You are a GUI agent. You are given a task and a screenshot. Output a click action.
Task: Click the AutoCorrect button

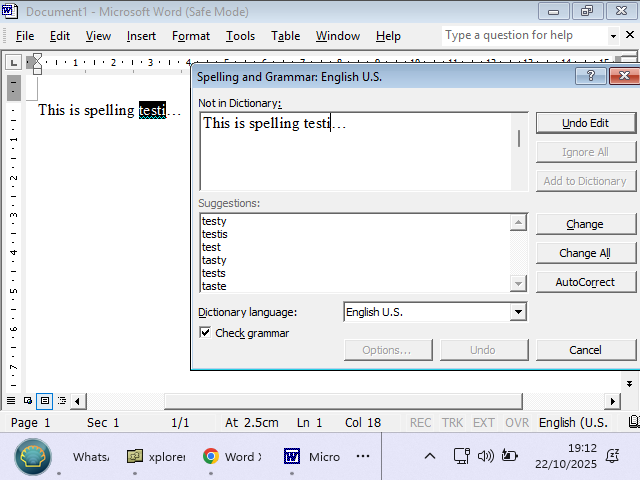(585, 282)
